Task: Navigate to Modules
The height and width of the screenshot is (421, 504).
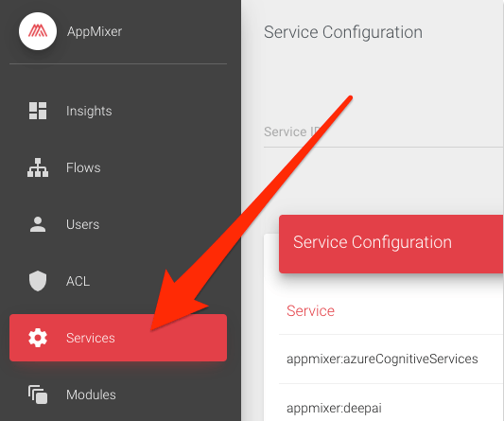Action: click(118, 395)
